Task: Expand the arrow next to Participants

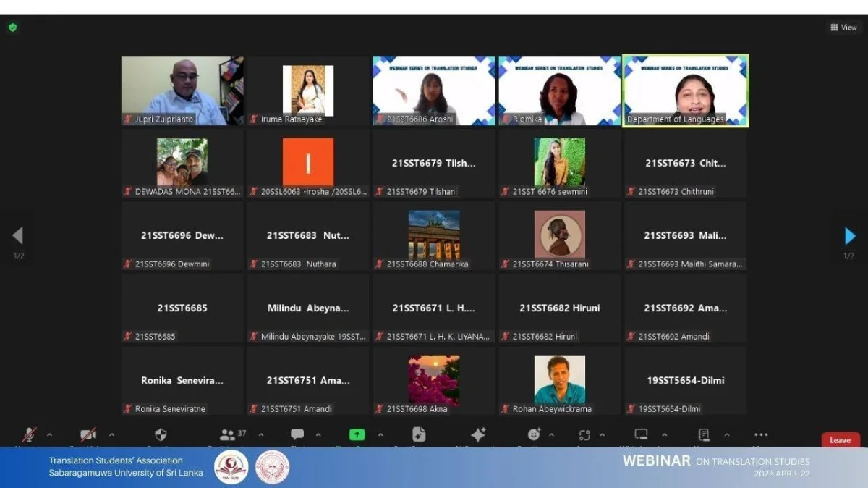Action: (x=261, y=435)
